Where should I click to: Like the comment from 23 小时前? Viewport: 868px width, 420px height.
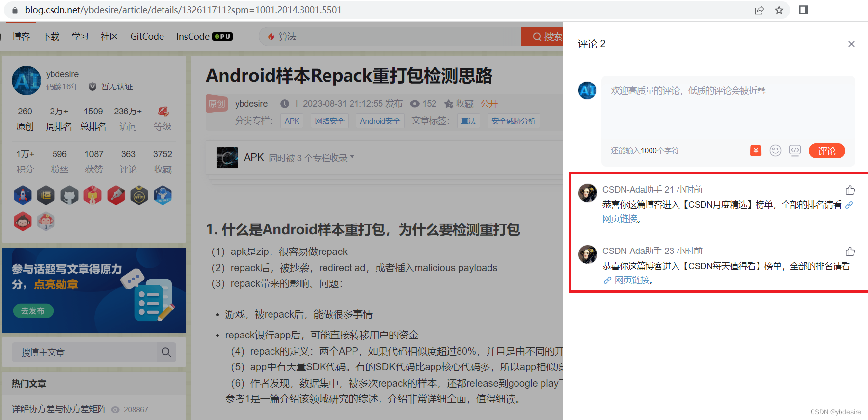[x=850, y=252]
